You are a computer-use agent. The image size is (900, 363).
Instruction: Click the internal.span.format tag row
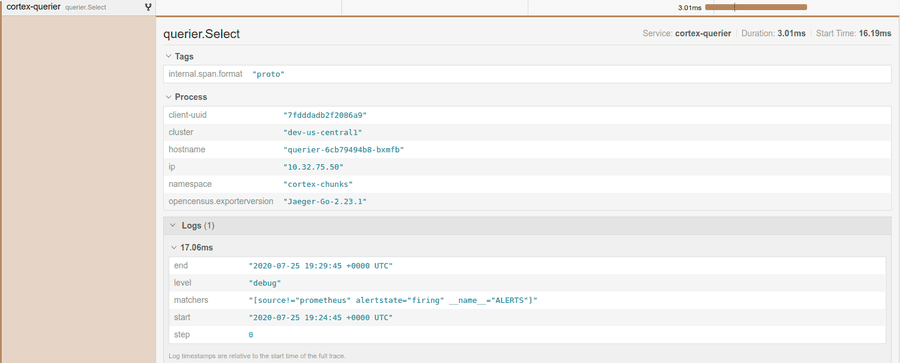click(527, 75)
